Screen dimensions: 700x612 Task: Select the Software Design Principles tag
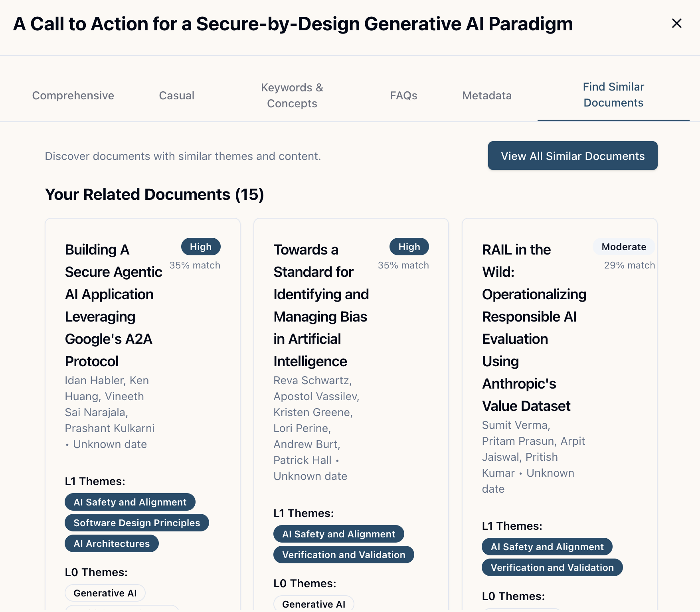[x=136, y=523]
